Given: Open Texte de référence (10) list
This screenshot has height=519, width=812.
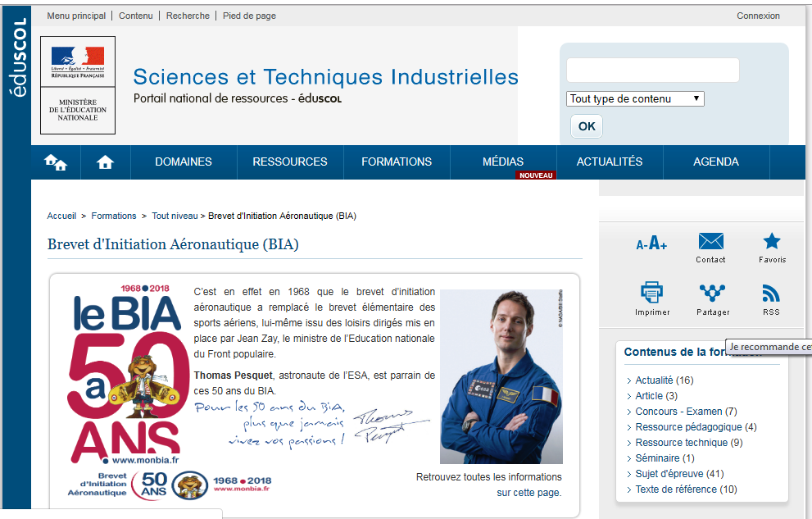Looking at the screenshot, I should click(x=686, y=489).
